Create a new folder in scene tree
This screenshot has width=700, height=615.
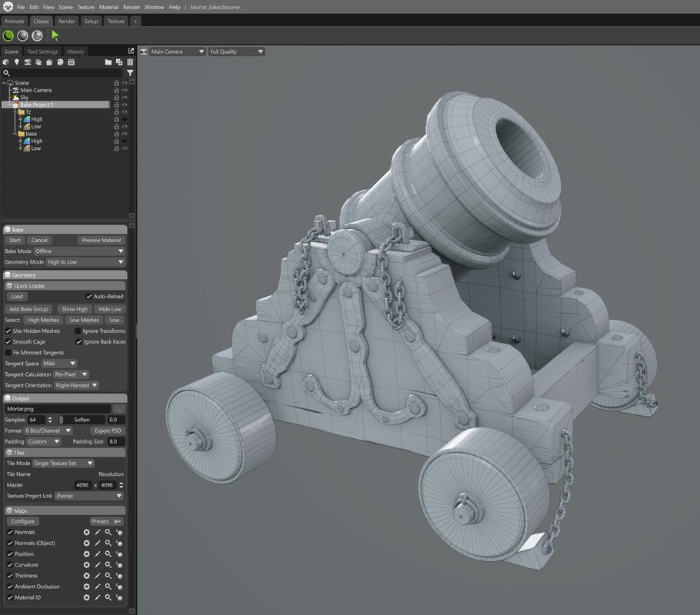[108, 62]
